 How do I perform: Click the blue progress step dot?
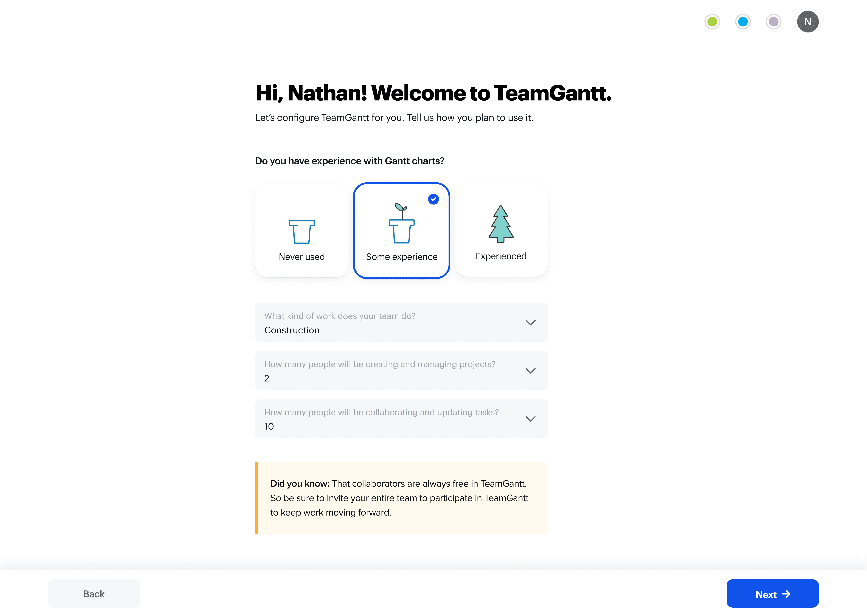click(743, 22)
